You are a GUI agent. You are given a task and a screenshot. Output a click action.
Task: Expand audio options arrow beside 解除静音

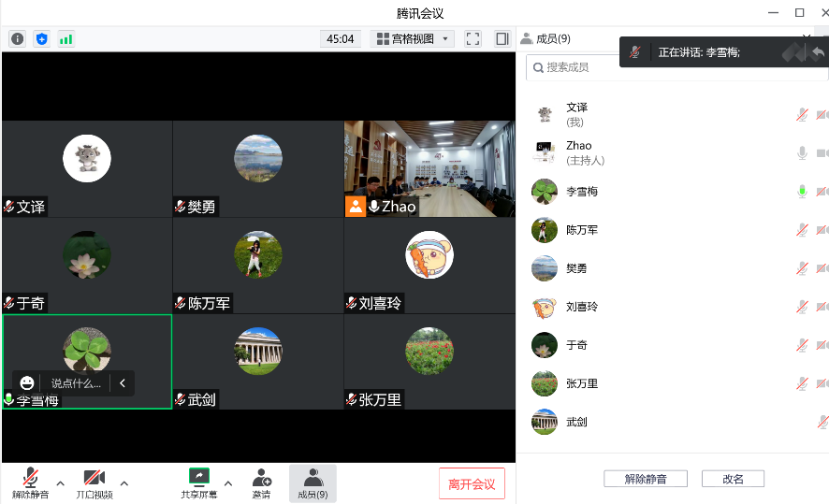coord(61,483)
